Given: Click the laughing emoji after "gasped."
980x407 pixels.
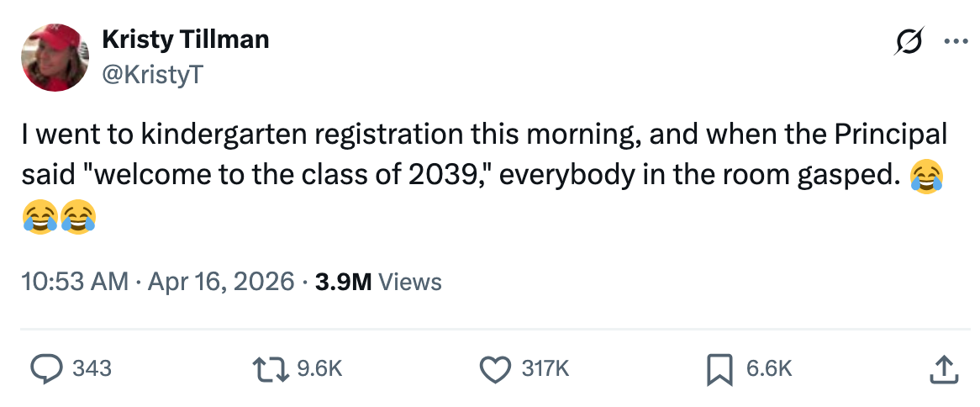Looking at the screenshot, I should click(927, 177).
